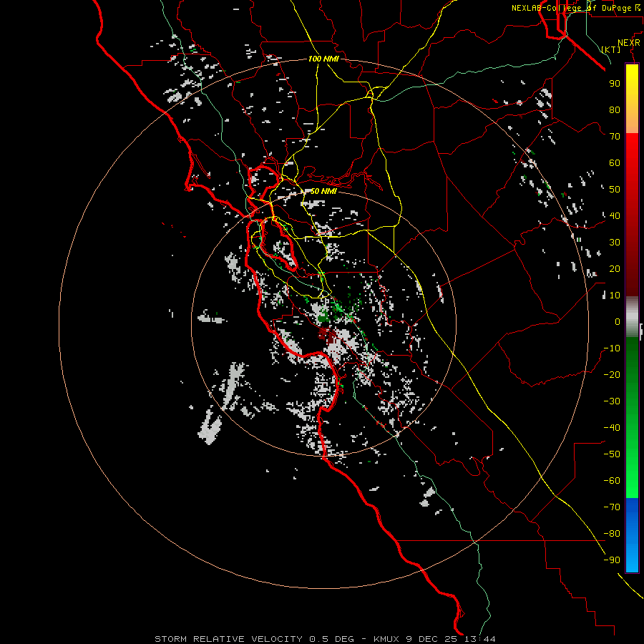Click the 90 value on velocity scale
The image size is (644, 644).
(615, 84)
